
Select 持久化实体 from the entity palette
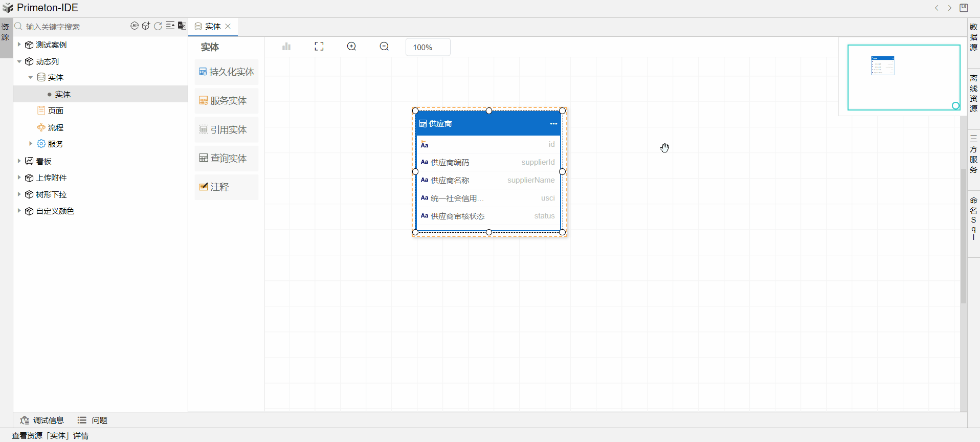coord(226,72)
